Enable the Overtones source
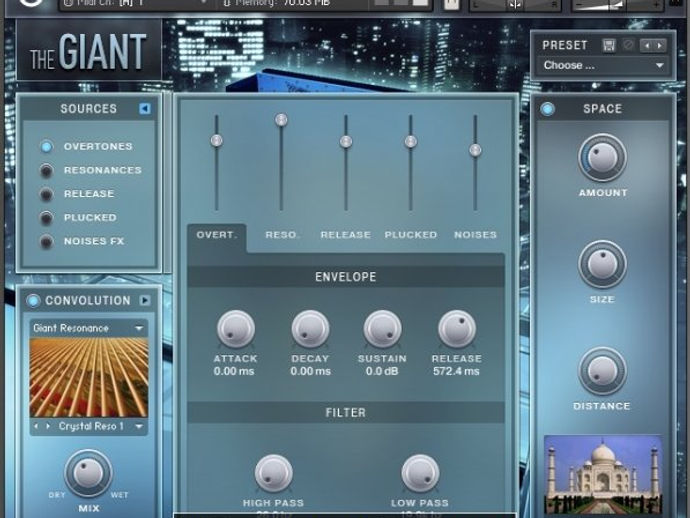Viewport: 690px width, 518px height. pos(46,147)
